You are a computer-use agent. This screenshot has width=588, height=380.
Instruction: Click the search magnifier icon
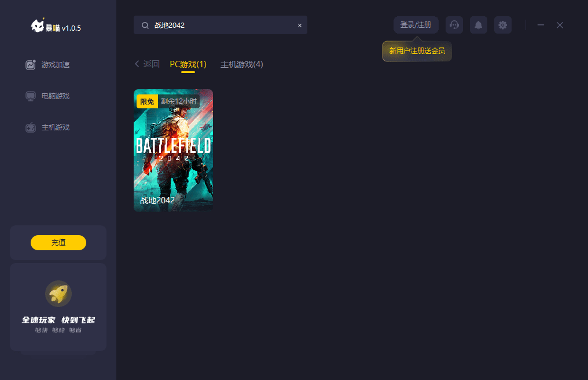click(x=145, y=25)
